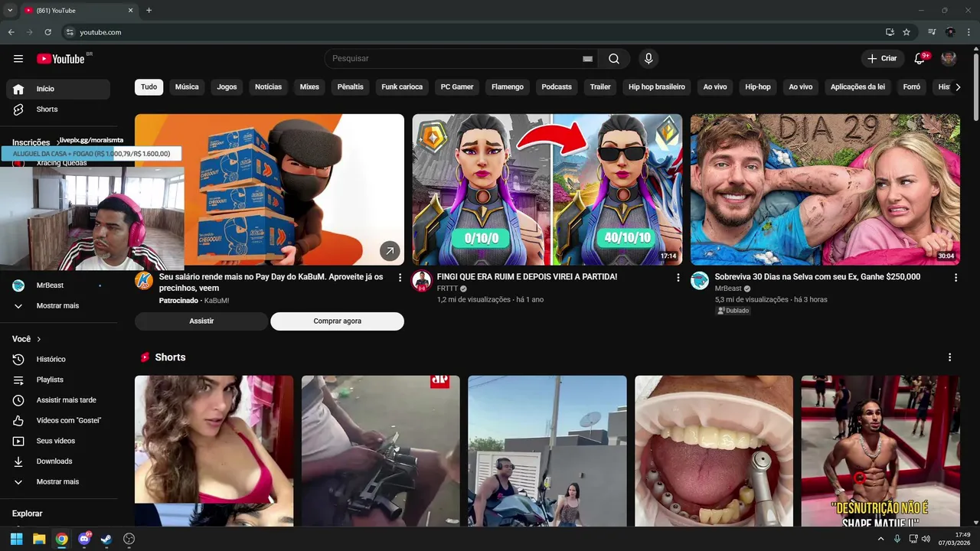Open the Chrome tab search dropdown

pos(10,11)
